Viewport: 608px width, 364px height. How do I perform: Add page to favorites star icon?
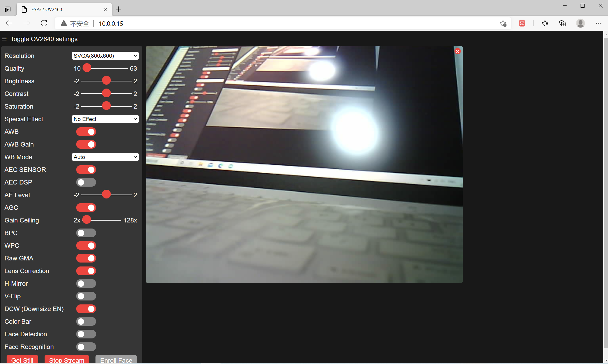503,23
